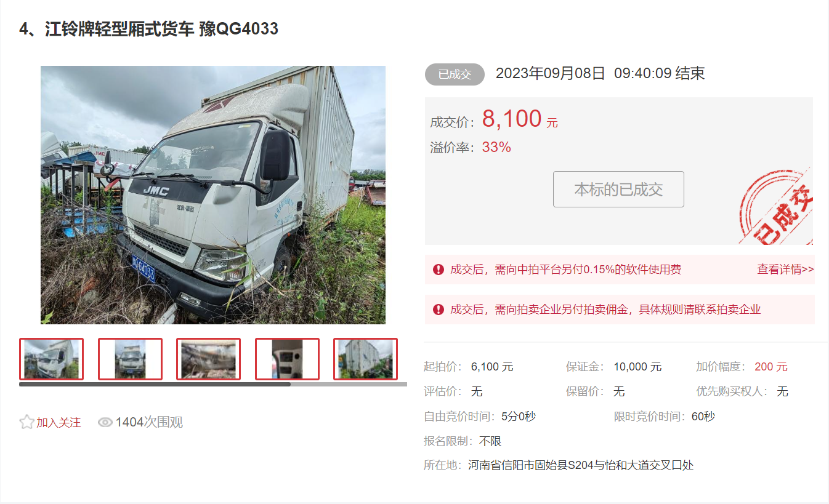829x504 pixels.
Task: Click the red alert icon for auction commission
Action: coord(439,310)
